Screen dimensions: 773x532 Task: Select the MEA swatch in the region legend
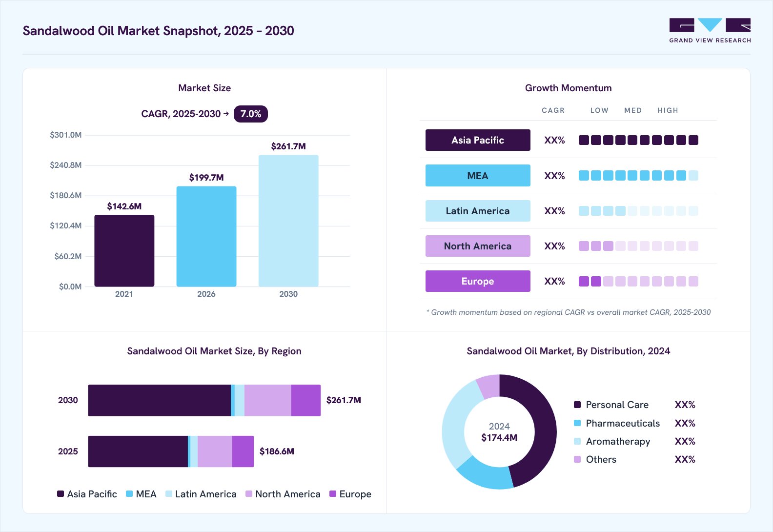point(129,494)
